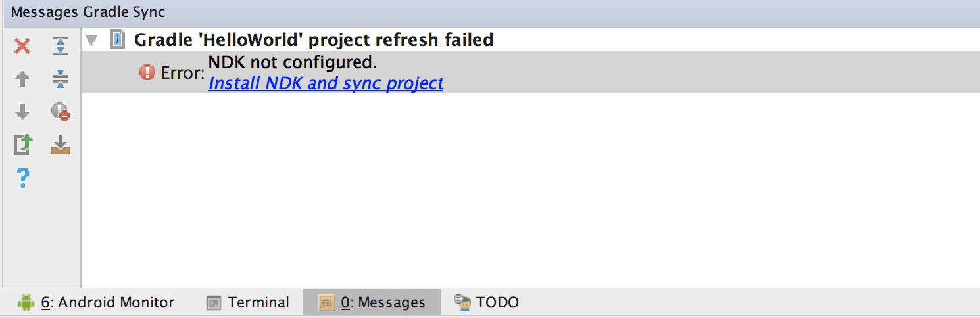Select the 'NDK not configured.' error text
The image size is (980, 318).
pos(292,63)
